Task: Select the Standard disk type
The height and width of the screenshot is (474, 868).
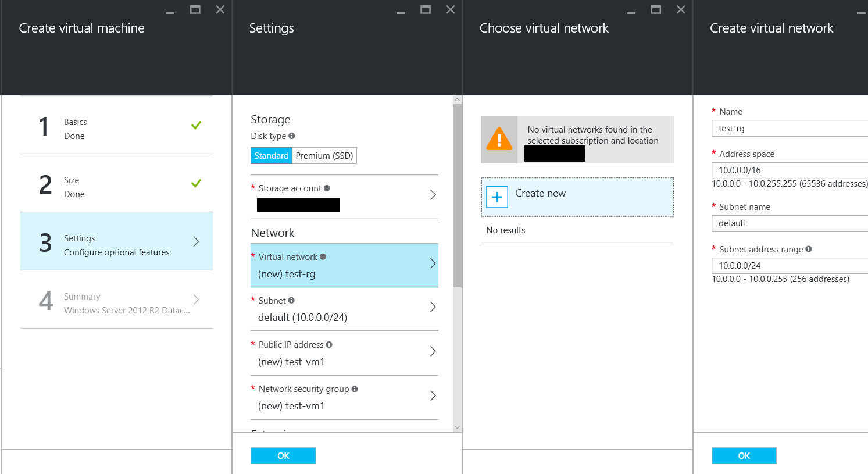Action: pos(271,155)
